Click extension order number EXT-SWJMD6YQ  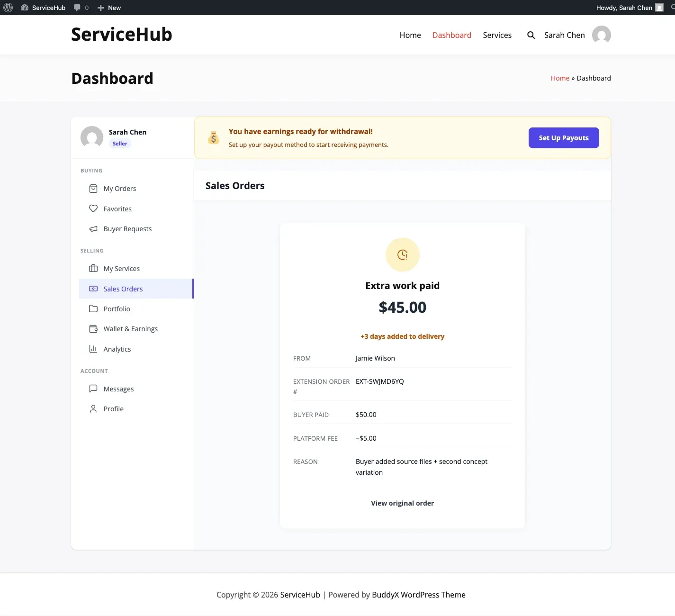pos(380,381)
